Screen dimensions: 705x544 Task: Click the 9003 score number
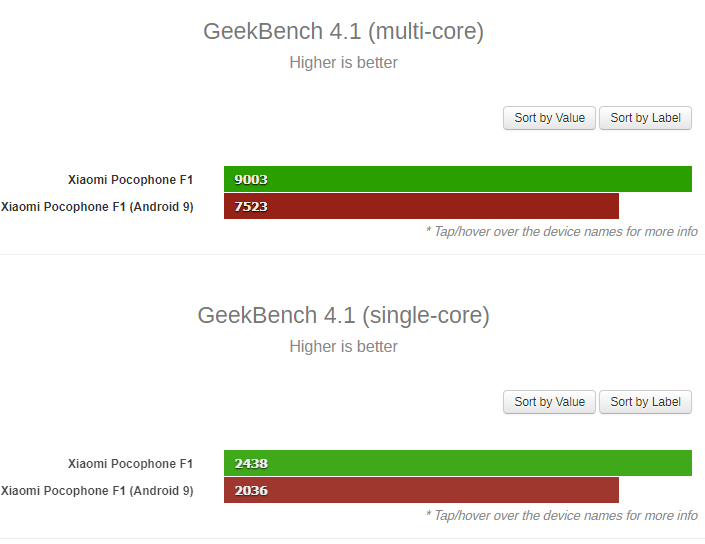point(251,179)
